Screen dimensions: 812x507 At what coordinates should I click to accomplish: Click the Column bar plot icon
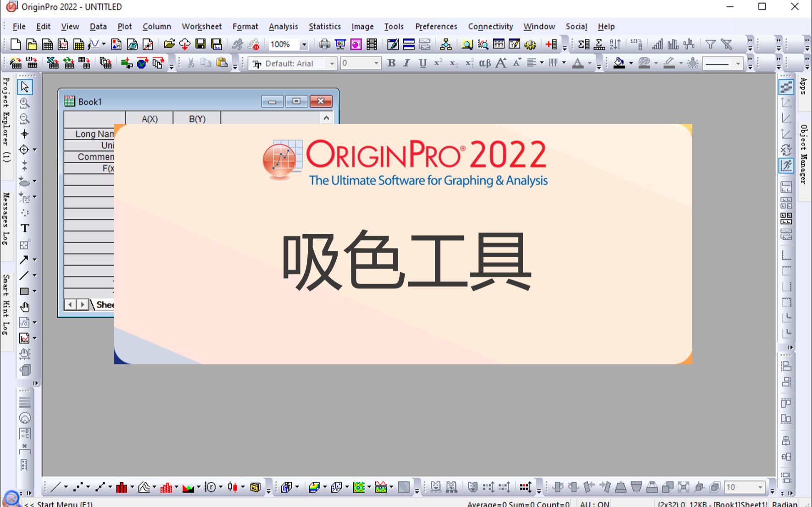click(x=122, y=487)
